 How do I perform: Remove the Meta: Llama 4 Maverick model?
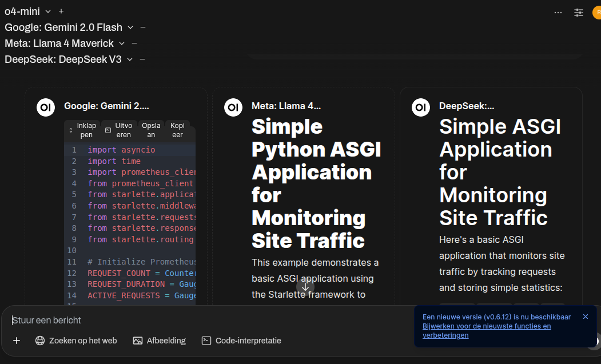[x=134, y=43]
